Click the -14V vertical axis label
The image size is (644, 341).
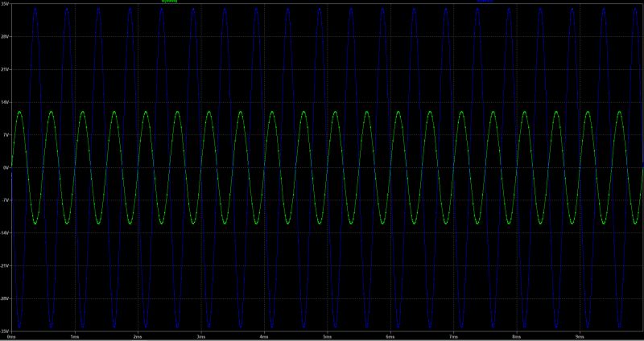click(6, 232)
